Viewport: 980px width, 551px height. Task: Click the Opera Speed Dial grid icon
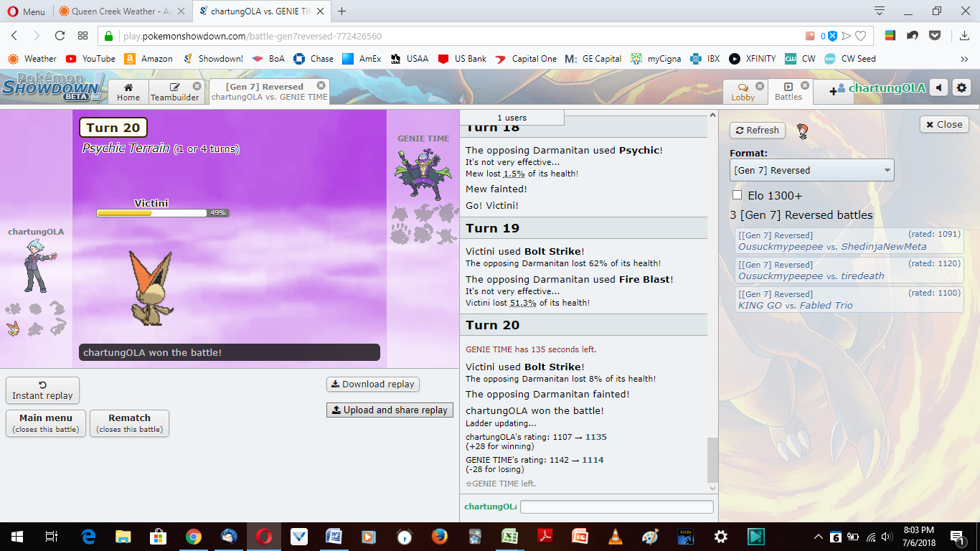[x=83, y=36]
